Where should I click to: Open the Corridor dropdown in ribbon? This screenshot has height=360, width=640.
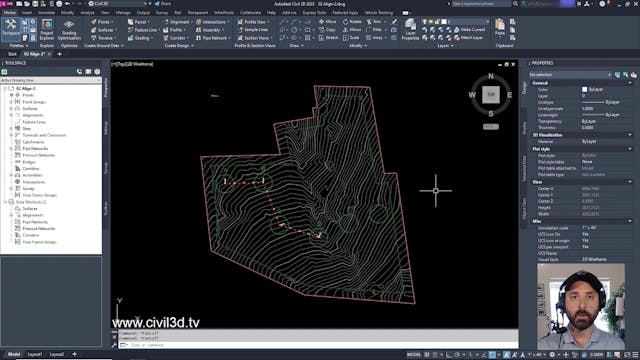[x=176, y=38]
